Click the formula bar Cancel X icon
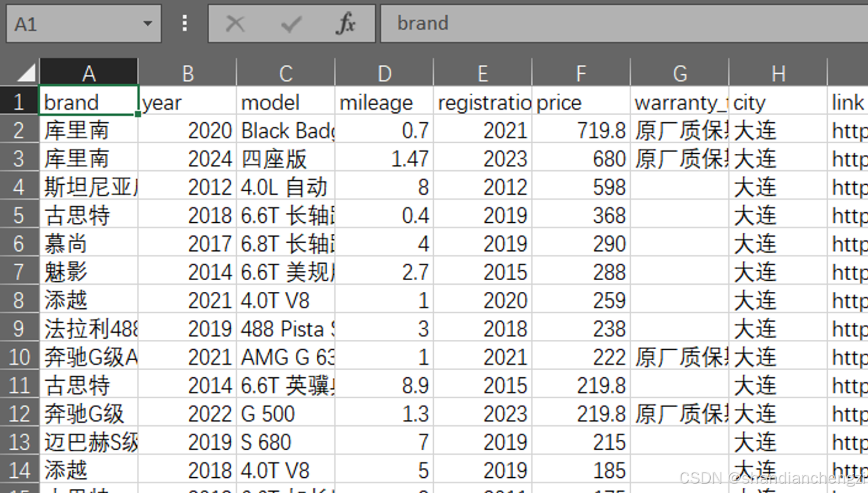 pyautogui.click(x=235, y=23)
